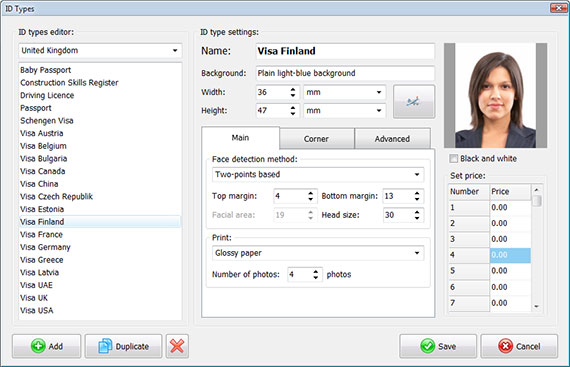Click the Add button

(47, 346)
